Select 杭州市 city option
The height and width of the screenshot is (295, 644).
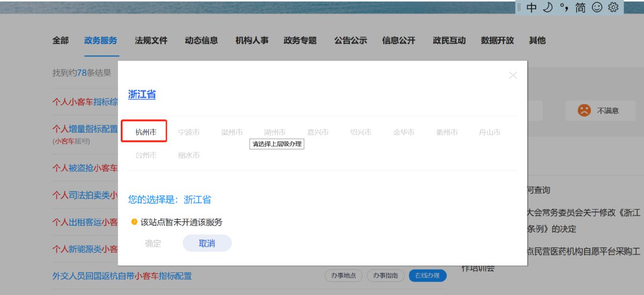(145, 132)
